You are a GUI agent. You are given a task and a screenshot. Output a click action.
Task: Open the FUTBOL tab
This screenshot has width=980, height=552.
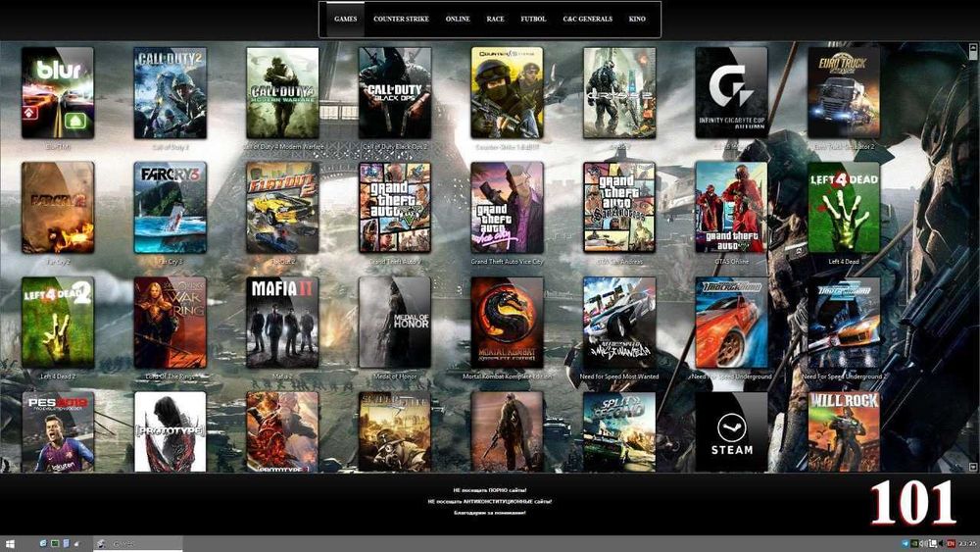coord(533,19)
